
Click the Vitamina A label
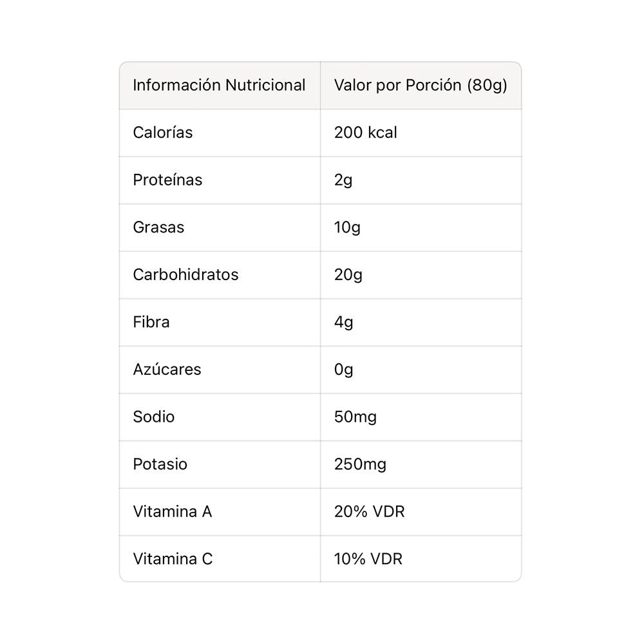click(173, 511)
